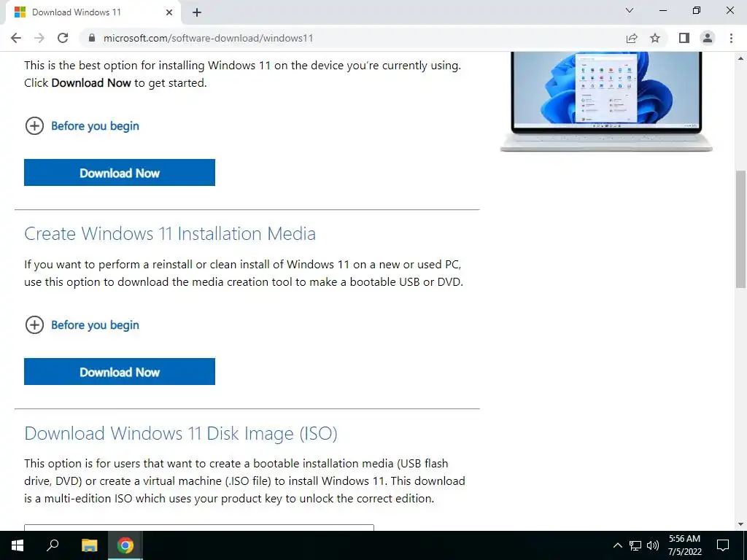This screenshot has width=747, height=560.
Task: Open Chrome three-dot menu
Action: pos(731,38)
